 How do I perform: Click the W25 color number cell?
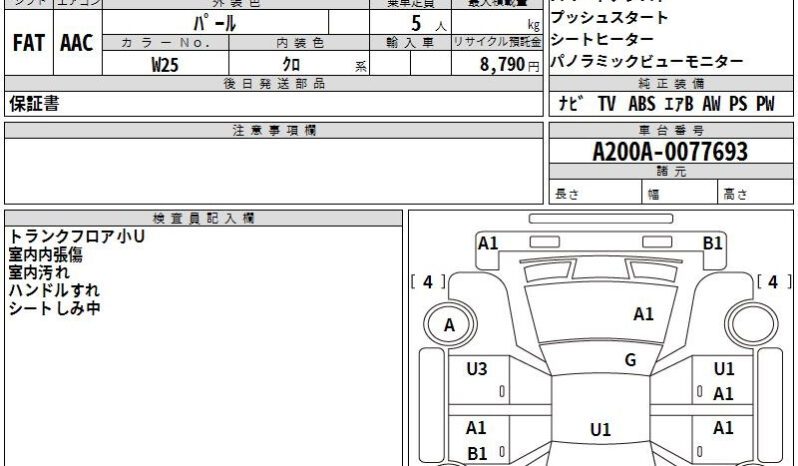pyautogui.click(x=166, y=64)
